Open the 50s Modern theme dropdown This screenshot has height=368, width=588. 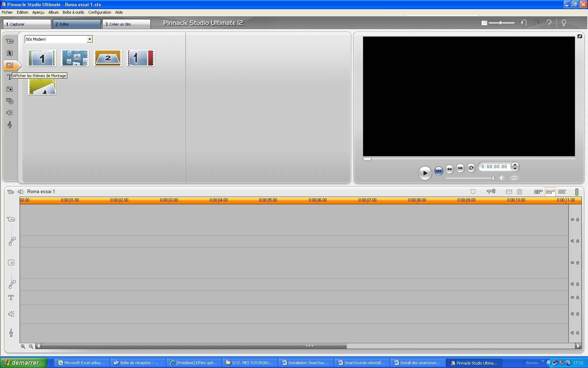(x=90, y=39)
